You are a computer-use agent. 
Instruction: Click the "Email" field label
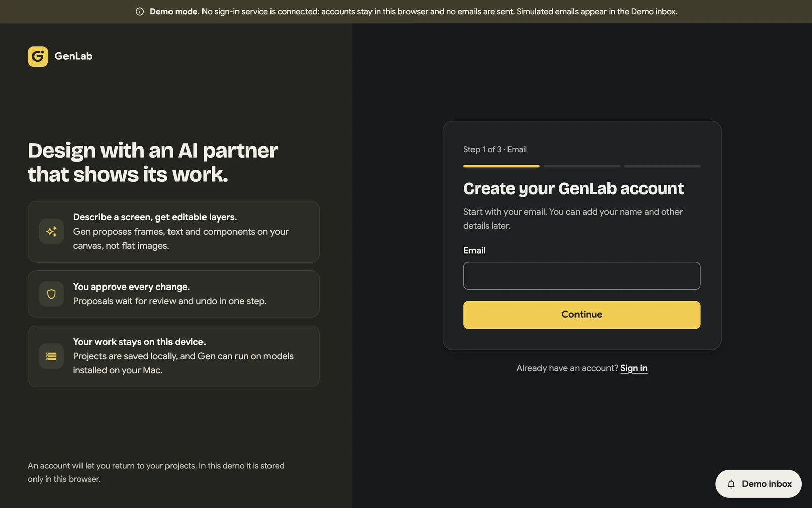(475, 250)
